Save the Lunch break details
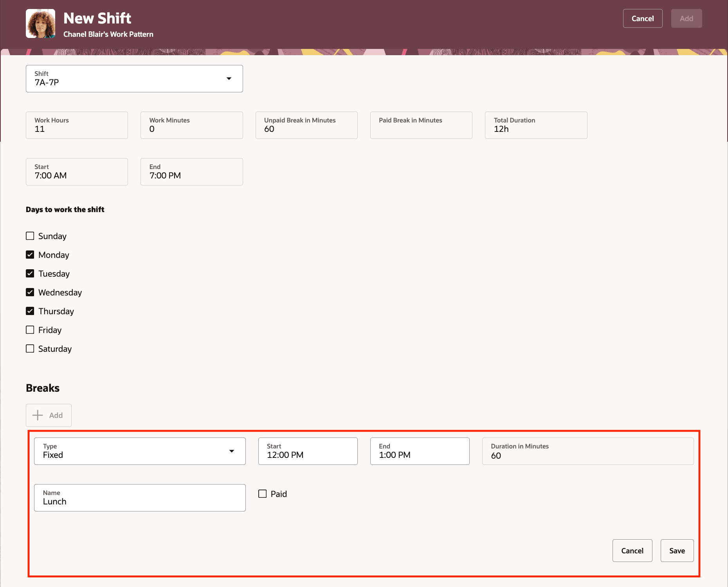 click(x=677, y=551)
